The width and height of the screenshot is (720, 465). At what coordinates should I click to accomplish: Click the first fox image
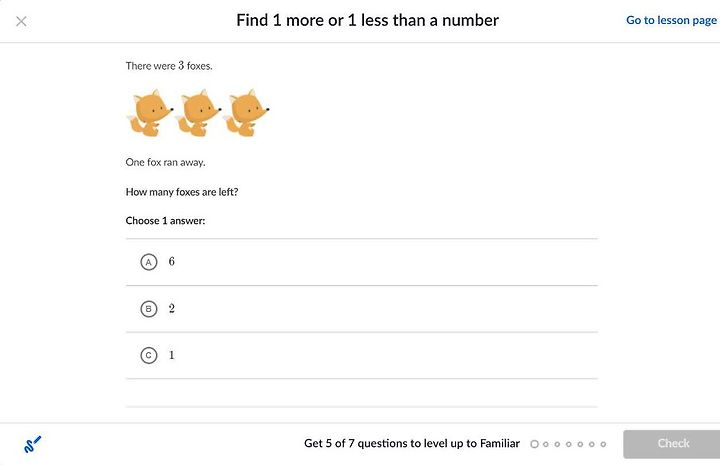(150, 113)
